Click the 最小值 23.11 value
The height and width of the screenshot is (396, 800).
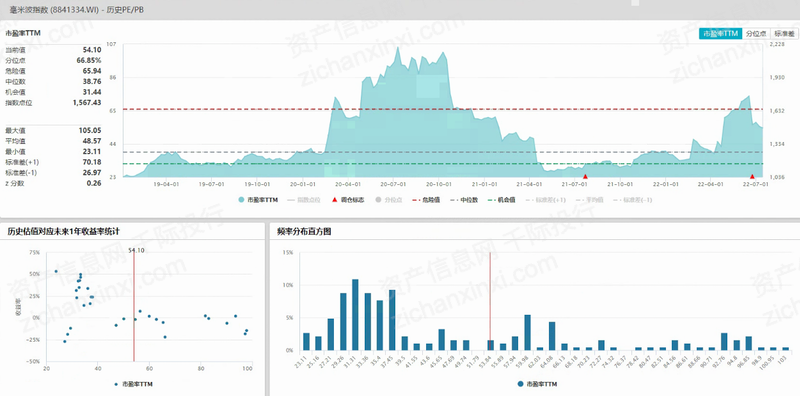[92, 152]
